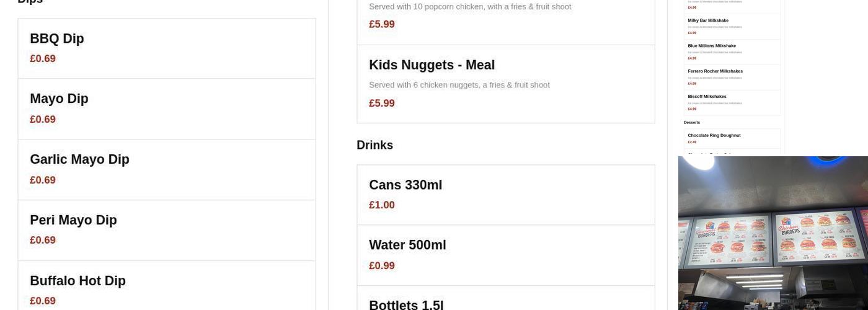Click the Desserts heading in the preview
Viewport: 868px width, 310px height.
tap(692, 123)
